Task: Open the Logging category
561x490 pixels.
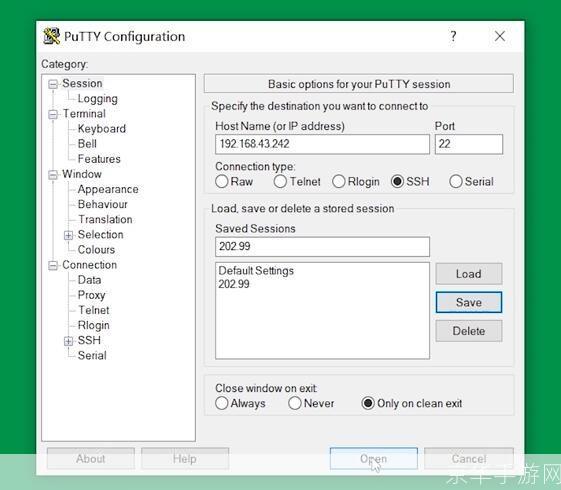Action: coord(97,99)
